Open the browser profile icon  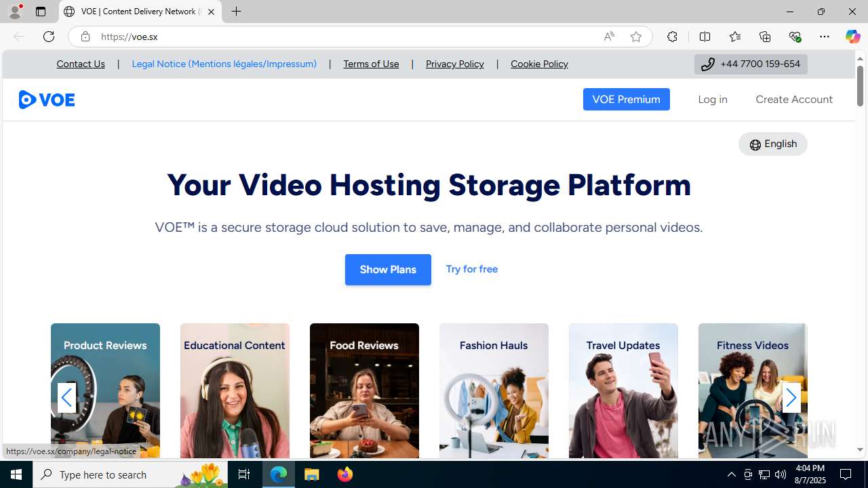tap(15, 12)
